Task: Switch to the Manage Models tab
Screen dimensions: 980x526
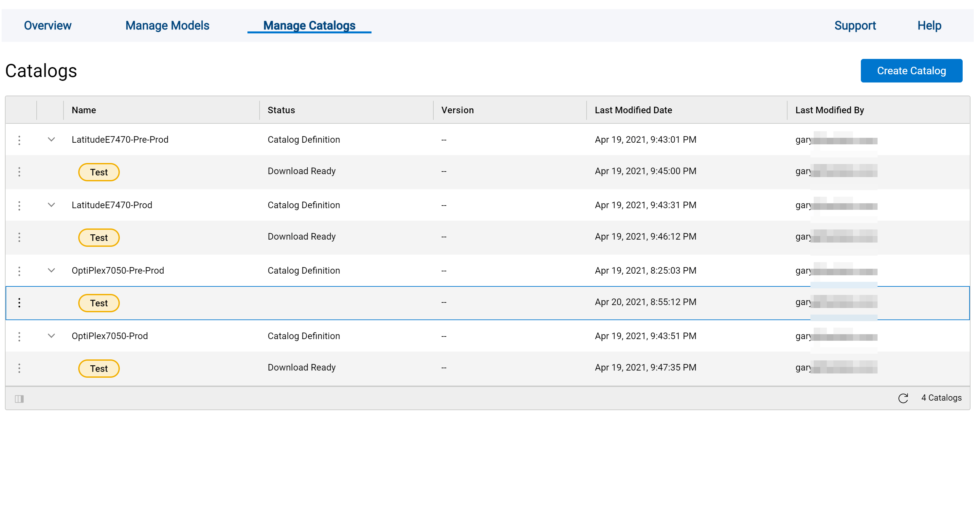Action: [167, 26]
